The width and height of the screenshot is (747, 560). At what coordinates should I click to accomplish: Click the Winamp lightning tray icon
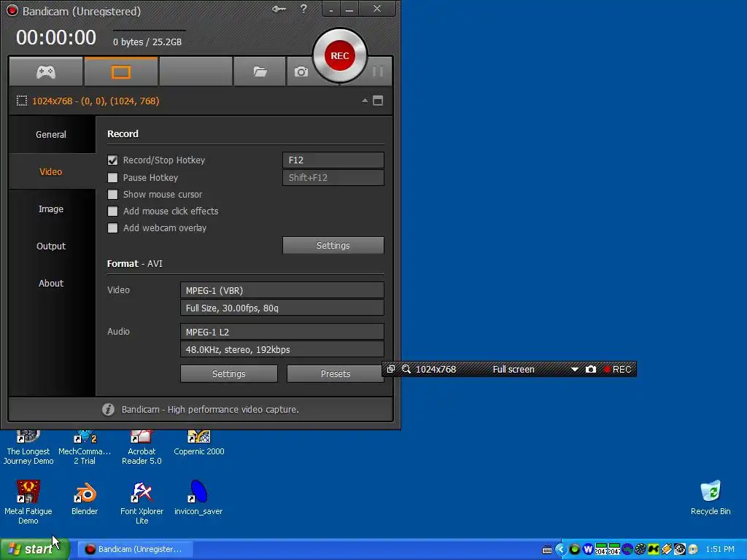point(667,549)
